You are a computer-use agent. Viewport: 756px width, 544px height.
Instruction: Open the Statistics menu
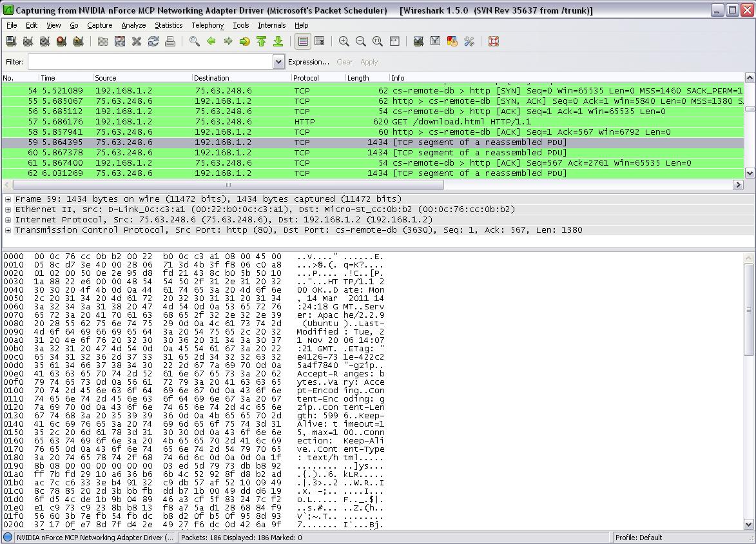coord(168,25)
